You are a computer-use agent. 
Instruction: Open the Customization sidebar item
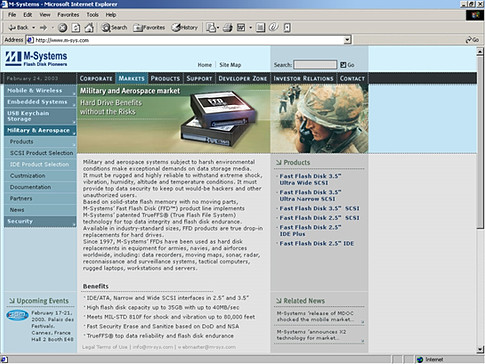tap(40, 176)
